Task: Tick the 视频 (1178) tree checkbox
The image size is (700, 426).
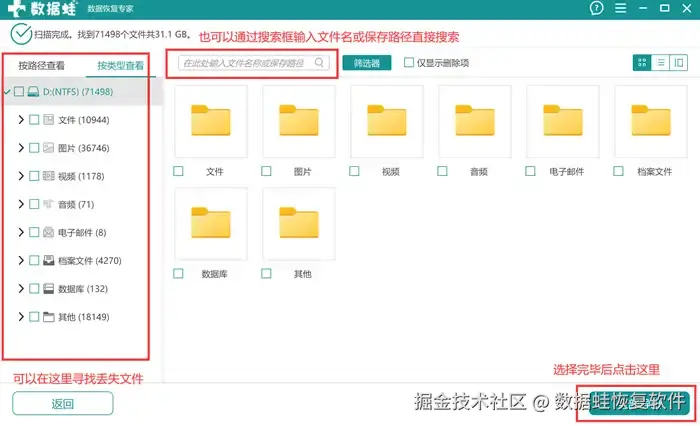Action: coord(34,176)
